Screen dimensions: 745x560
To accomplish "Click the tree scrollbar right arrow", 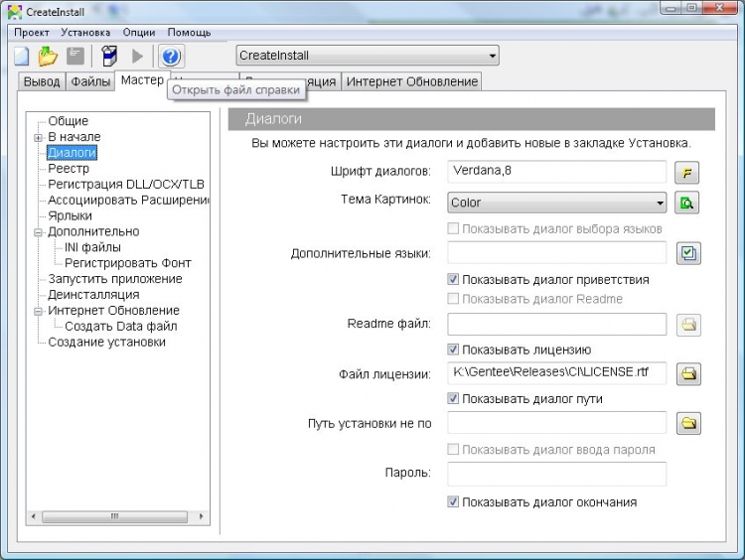I will coord(202,516).
